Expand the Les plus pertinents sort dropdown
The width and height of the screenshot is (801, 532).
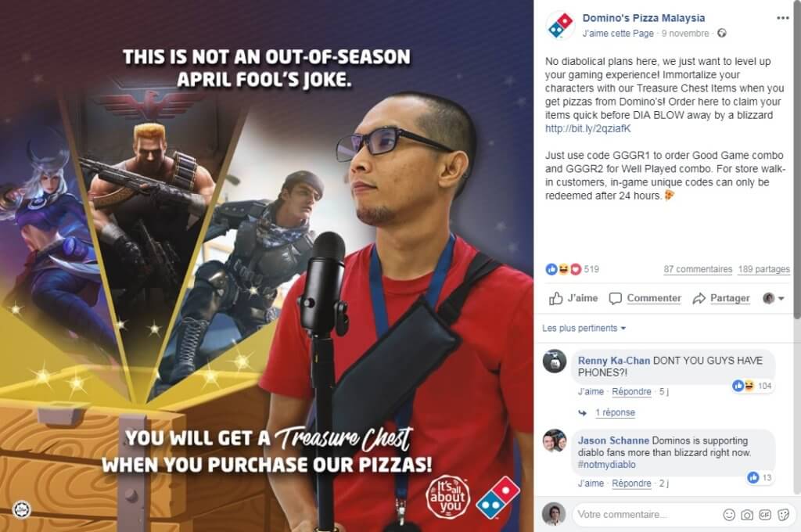pos(584,328)
